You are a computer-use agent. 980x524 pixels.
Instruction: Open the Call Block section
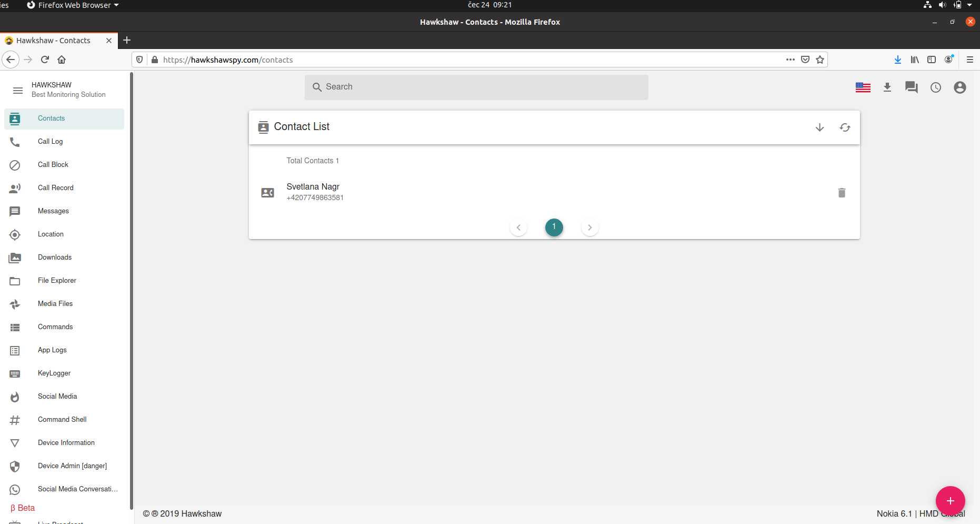[x=64, y=165]
